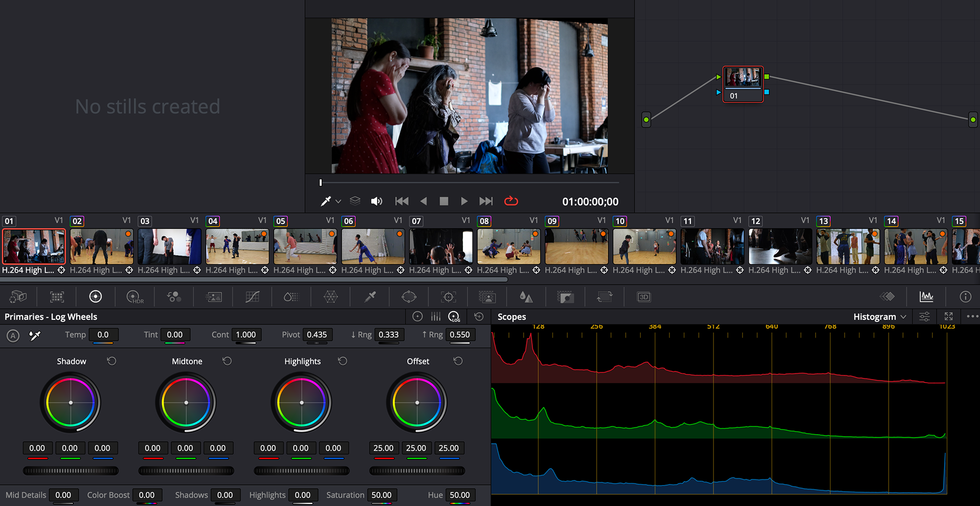The image size is (980, 506).
Task: Open the Sizing palette
Action: pos(604,297)
